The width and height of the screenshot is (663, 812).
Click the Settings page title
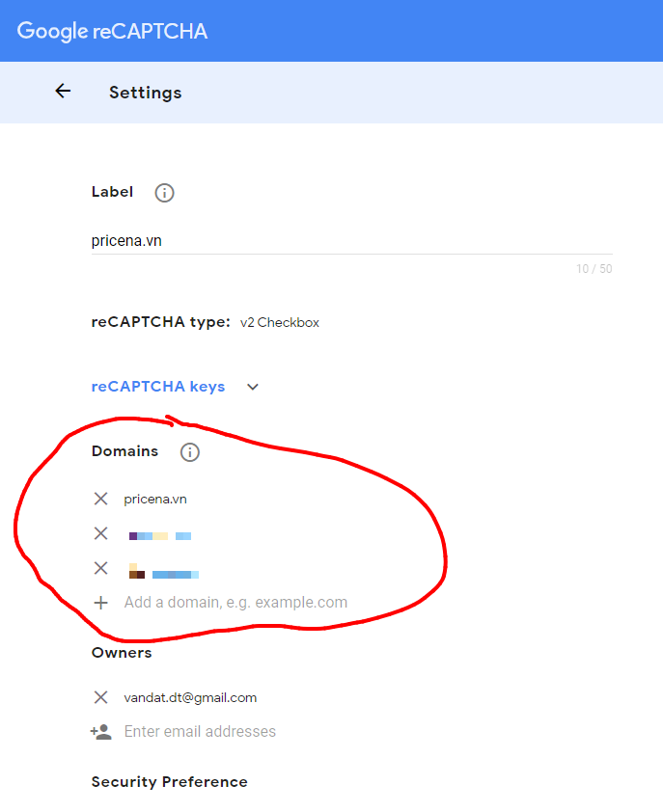point(145,93)
